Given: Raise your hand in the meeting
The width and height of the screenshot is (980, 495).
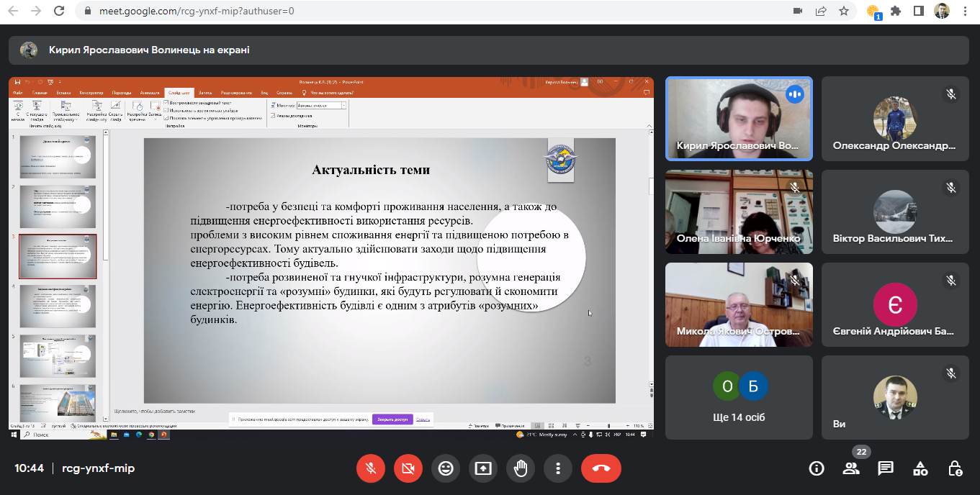Looking at the screenshot, I should (521, 468).
